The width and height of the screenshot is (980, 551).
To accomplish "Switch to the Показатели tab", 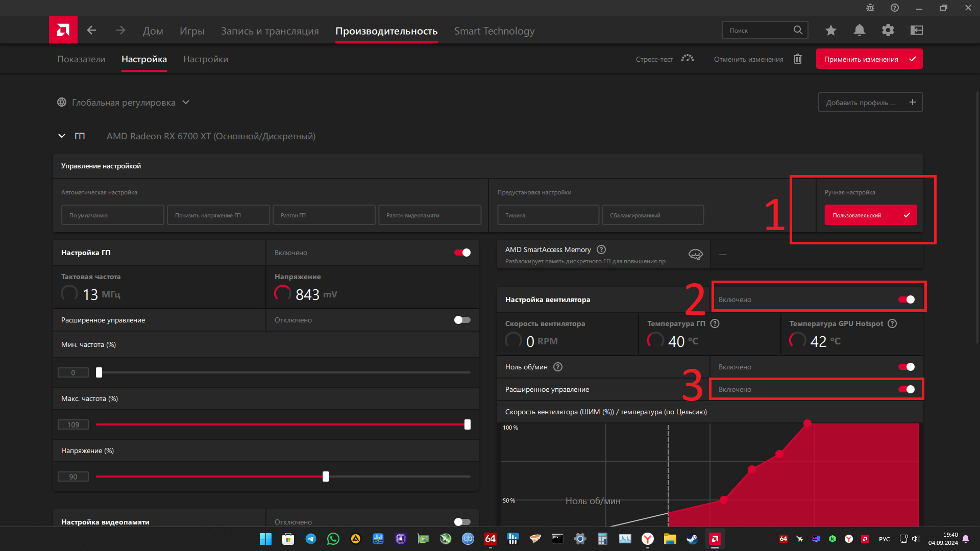I will [x=81, y=59].
